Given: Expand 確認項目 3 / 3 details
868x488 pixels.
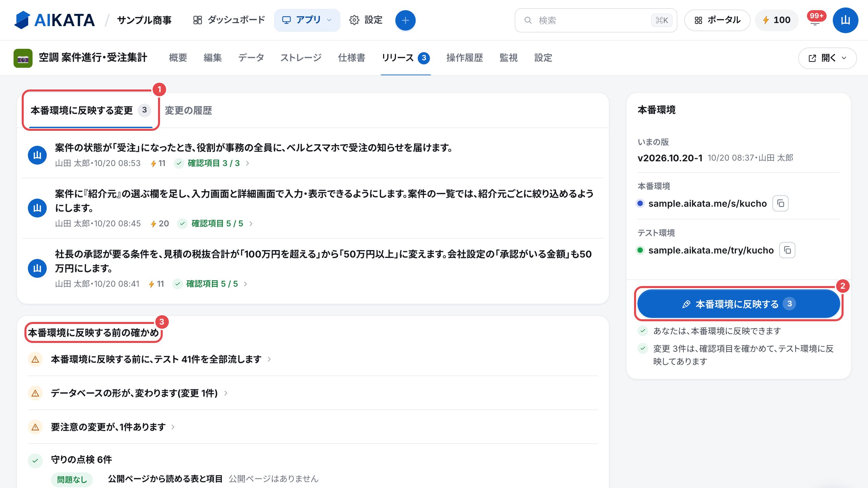Looking at the screenshot, I should point(212,163).
